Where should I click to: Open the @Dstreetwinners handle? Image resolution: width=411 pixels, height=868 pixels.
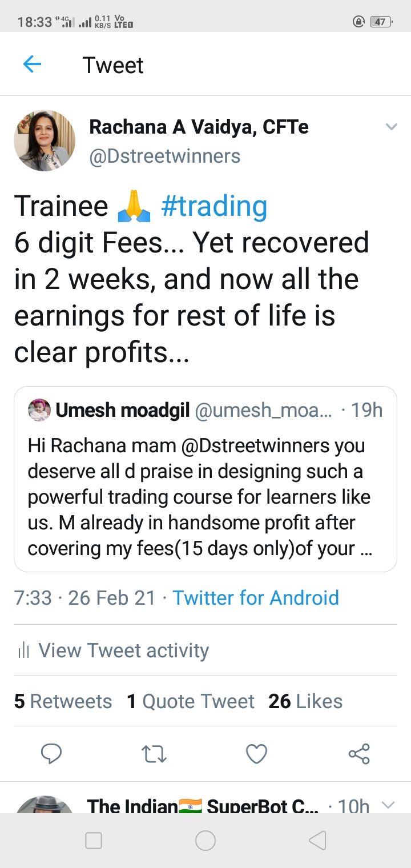(x=165, y=156)
